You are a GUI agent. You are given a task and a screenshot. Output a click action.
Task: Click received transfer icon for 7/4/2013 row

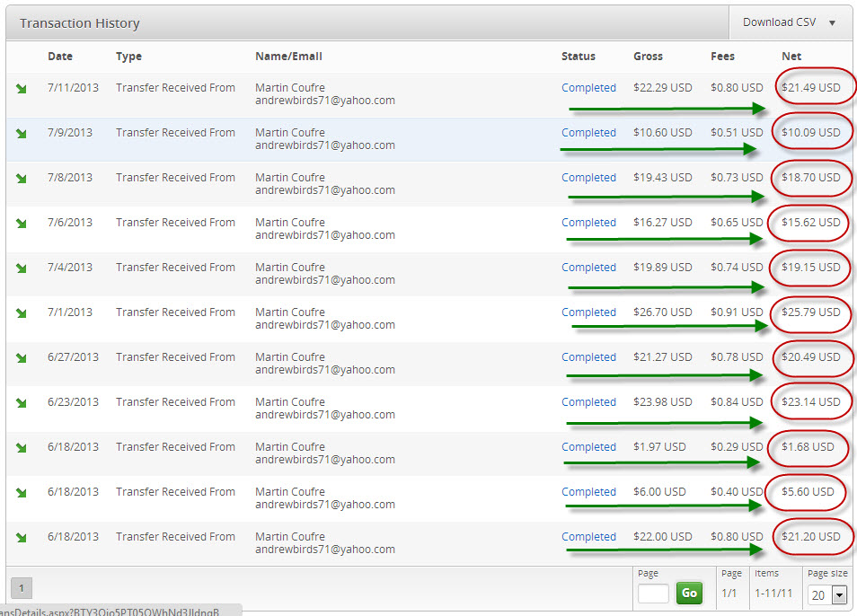(x=22, y=268)
